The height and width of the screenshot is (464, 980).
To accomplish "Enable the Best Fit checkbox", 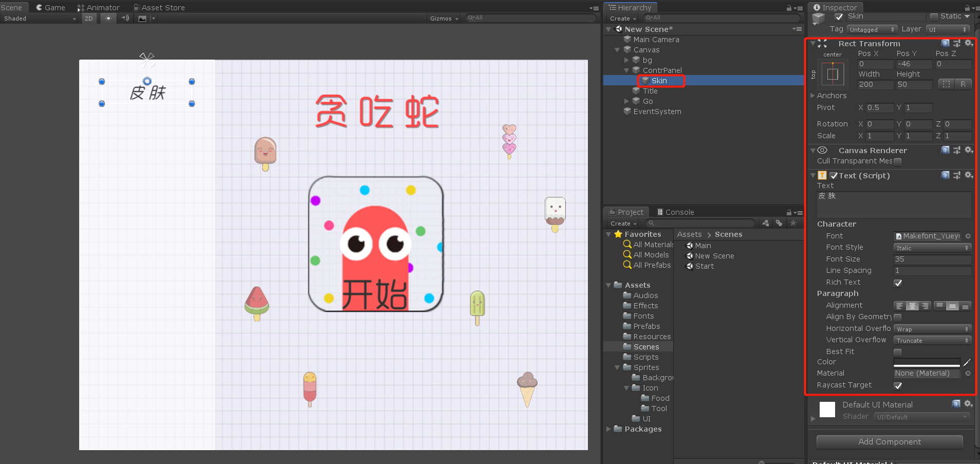I will [898, 352].
